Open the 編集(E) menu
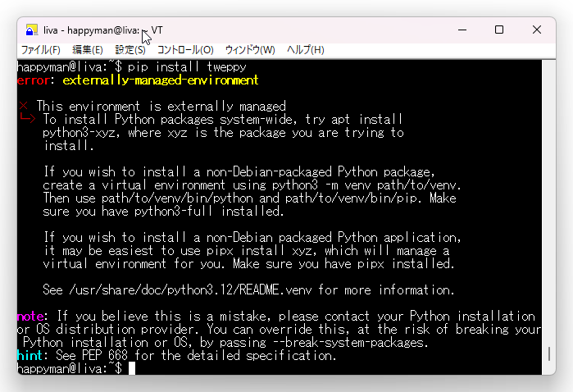The image size is (573, 392). pos(88,50)
